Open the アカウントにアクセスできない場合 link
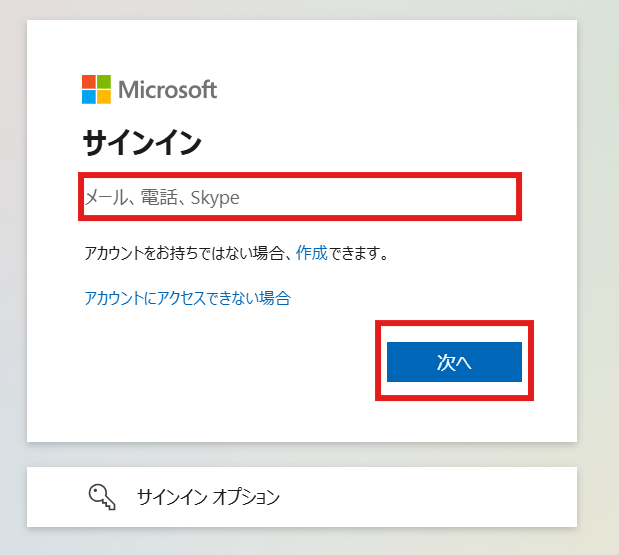The width and height of the screenshot is (619, 555). 187,297
